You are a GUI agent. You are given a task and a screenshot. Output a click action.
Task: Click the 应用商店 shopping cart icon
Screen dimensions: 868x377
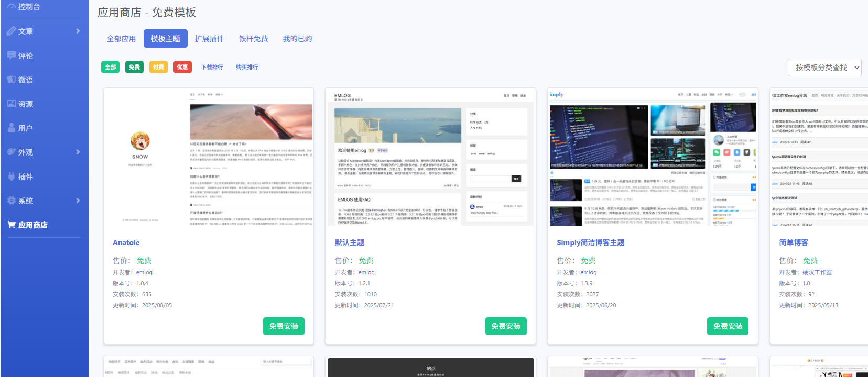pyautogui.click(x=11, y=225)
